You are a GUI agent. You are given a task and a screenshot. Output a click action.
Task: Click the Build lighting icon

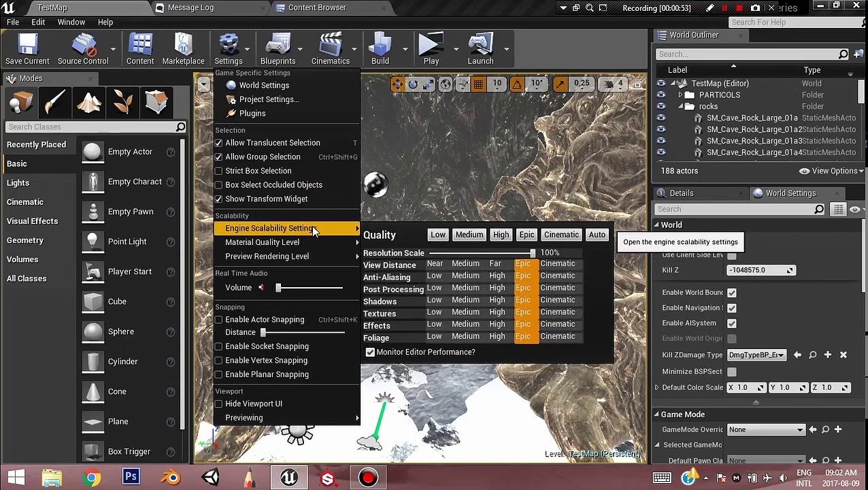[x=380, y=49]
